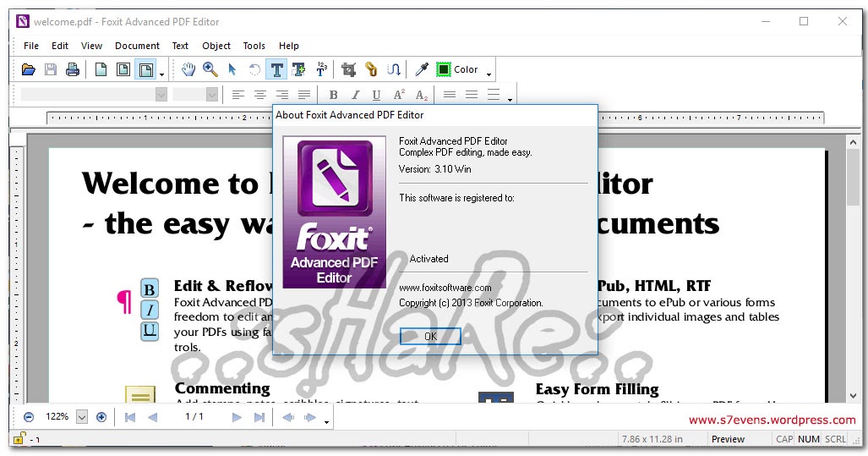868x456 pixels.
Task: Select the numbered text T123 tool
Action: coord(321,70)
